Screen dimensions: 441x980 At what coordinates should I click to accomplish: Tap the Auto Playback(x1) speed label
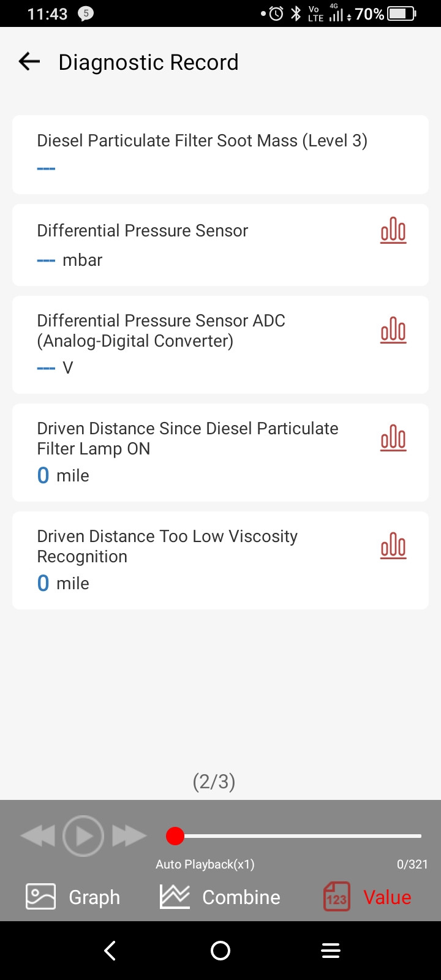(205, 864)
